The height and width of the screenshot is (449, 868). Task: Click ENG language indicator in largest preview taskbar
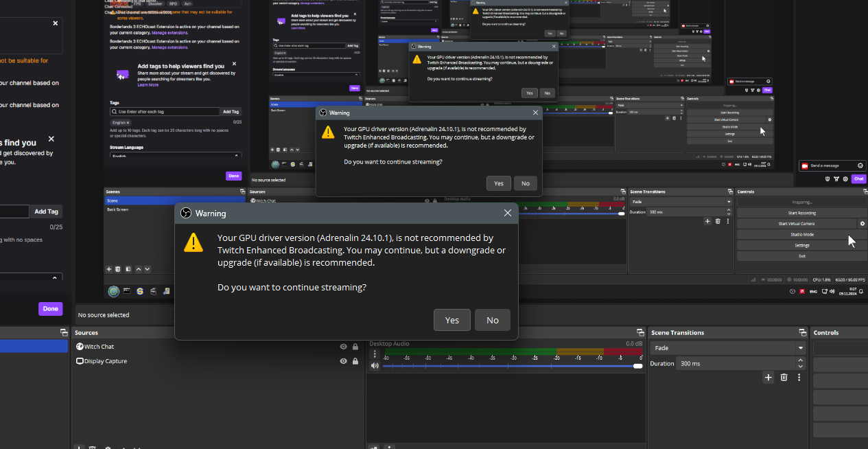click(814, 291)
